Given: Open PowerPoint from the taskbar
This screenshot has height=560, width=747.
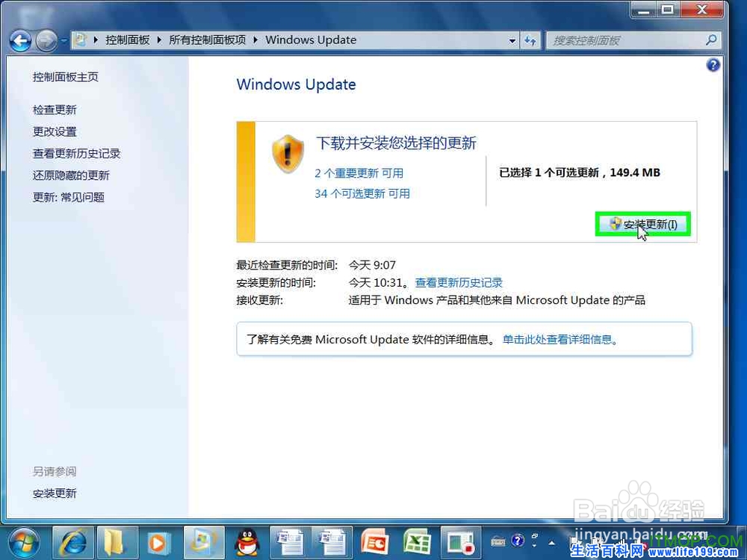Looking at the screenshot, I should pyautogui.click(x=376, y=543).
